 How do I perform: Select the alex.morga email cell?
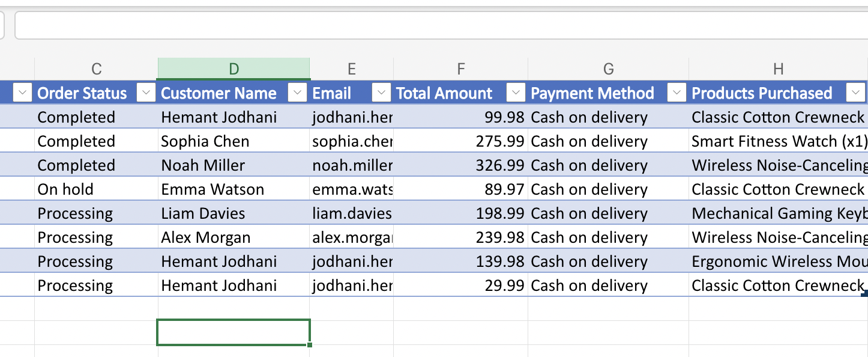point(351,237)
